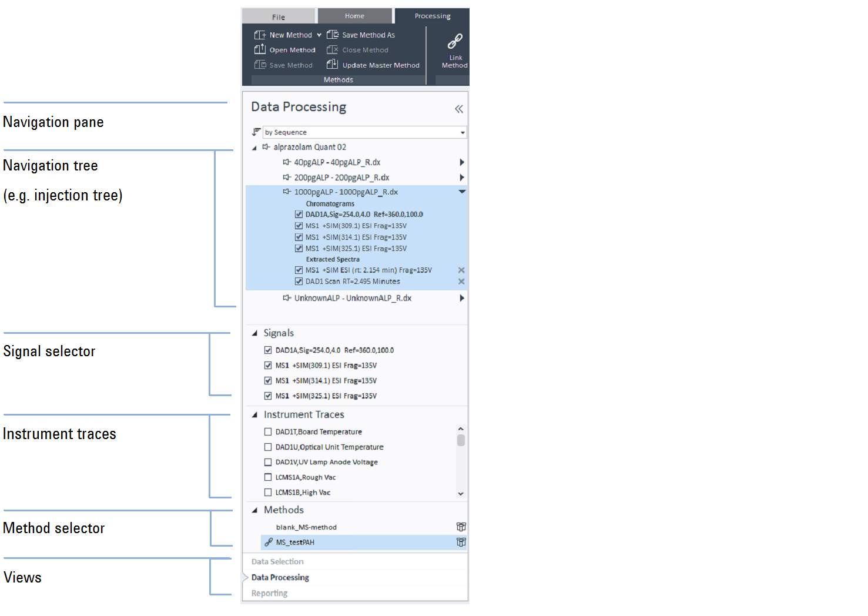Click the Link Method chain icon

(455, 41)
